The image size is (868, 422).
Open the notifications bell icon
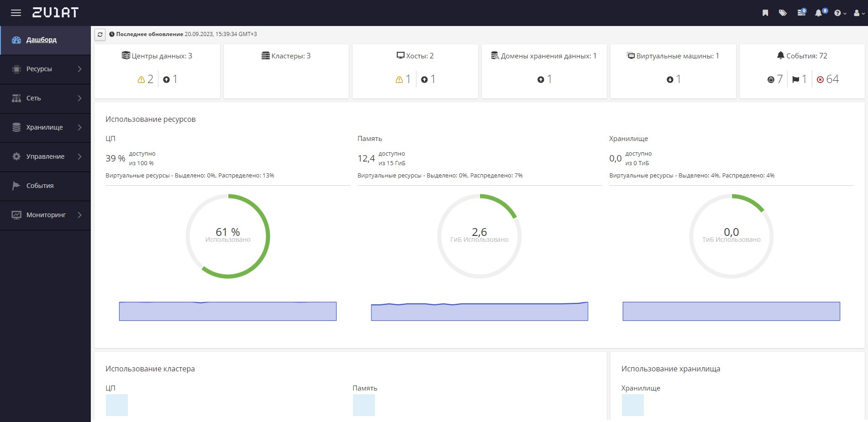click(x=821, y=12)
